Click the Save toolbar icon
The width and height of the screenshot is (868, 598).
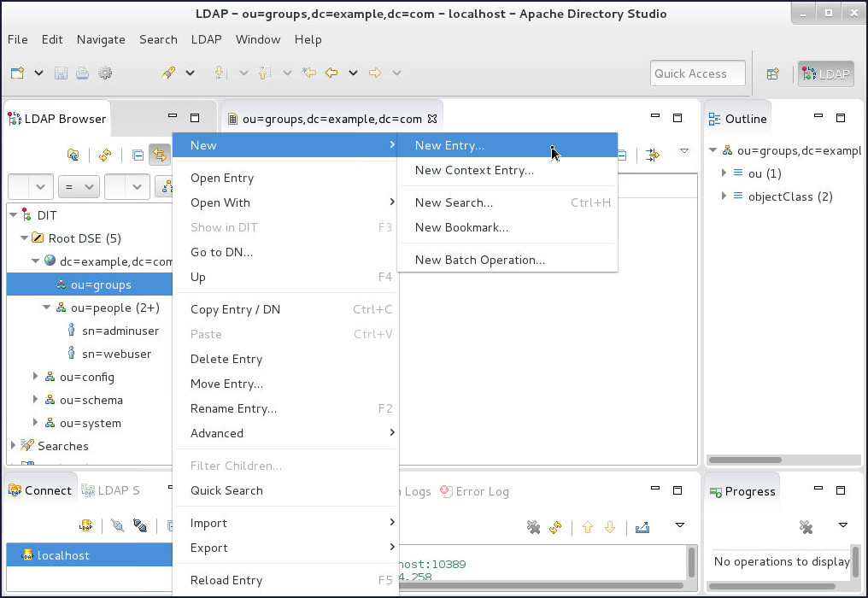[61, 73]
